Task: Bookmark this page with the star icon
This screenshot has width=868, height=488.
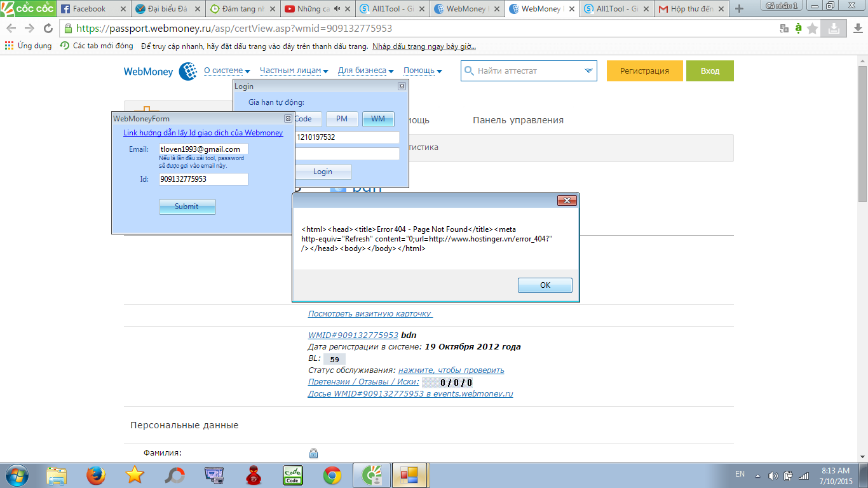Action: click(813, 29)
